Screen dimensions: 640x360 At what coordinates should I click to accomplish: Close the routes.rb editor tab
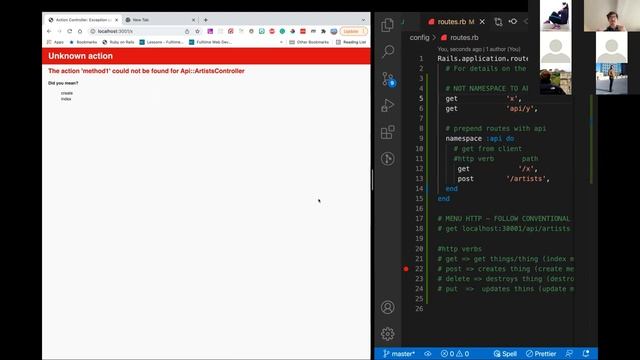click(482, 22)
